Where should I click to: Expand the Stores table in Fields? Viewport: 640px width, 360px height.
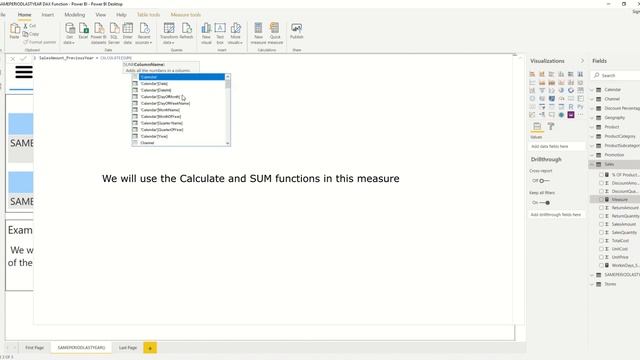click(x=592, y=284)
